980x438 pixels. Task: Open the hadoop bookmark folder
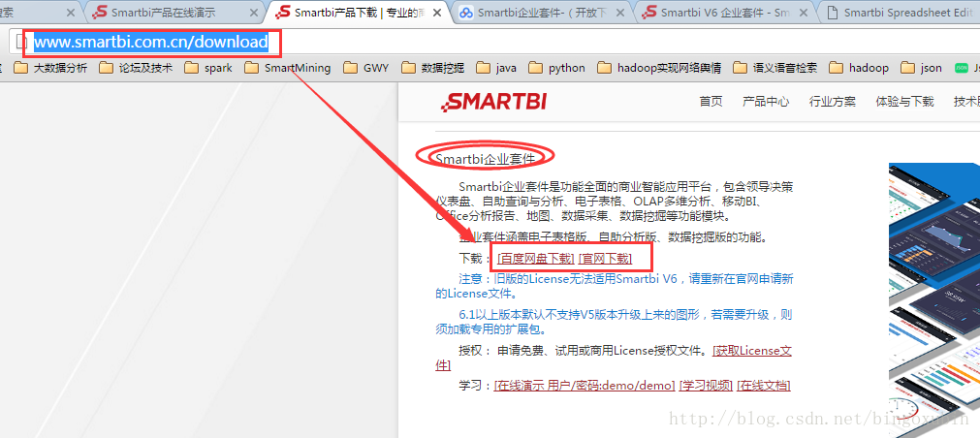(858, 68)
